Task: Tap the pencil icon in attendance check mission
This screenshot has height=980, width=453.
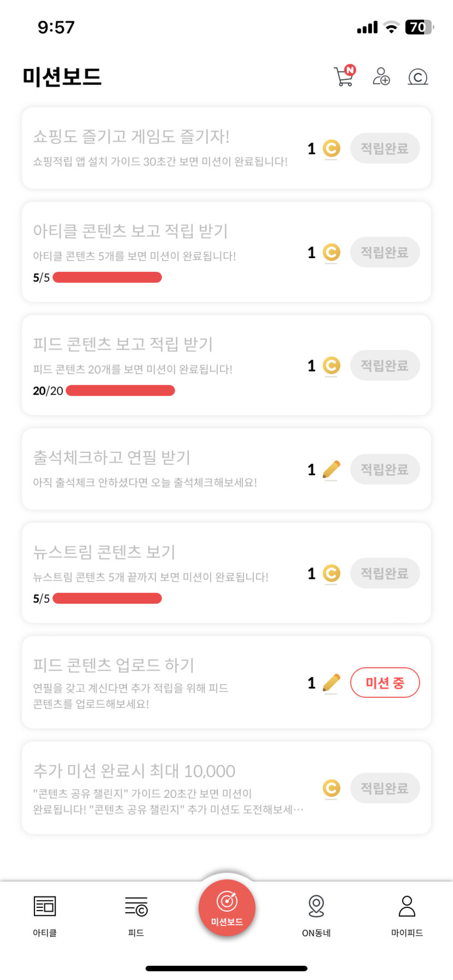Action: pyautogui.click(x=331, y=469)
